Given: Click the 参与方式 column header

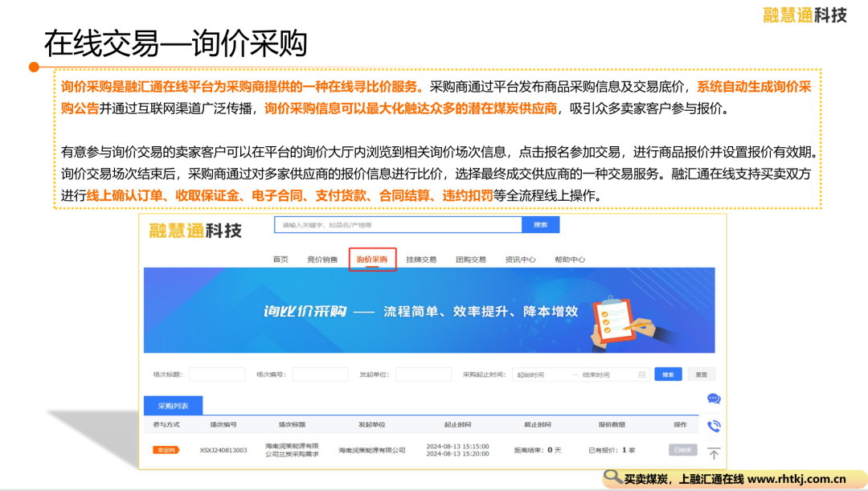Looking at the screenshot, I should [166, 424].
